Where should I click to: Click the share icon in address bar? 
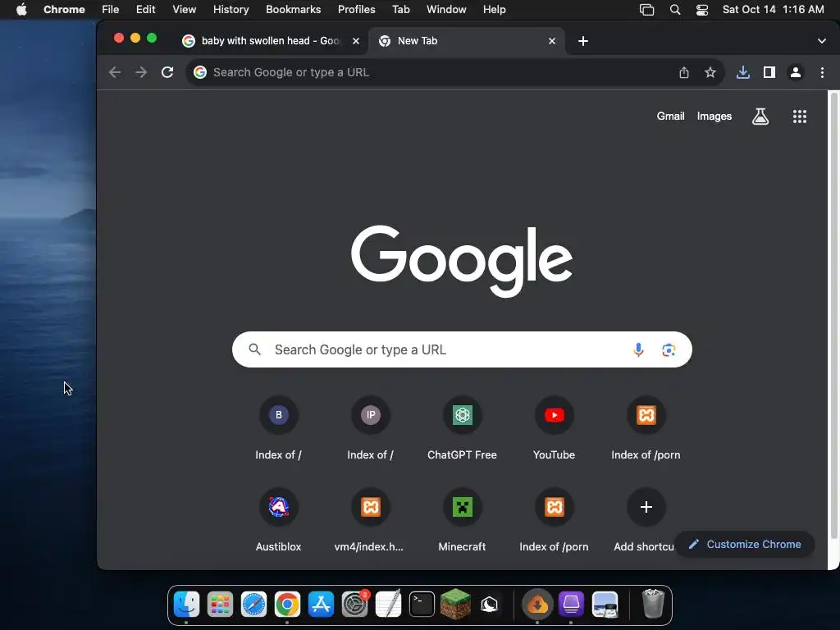coord(683,72)
